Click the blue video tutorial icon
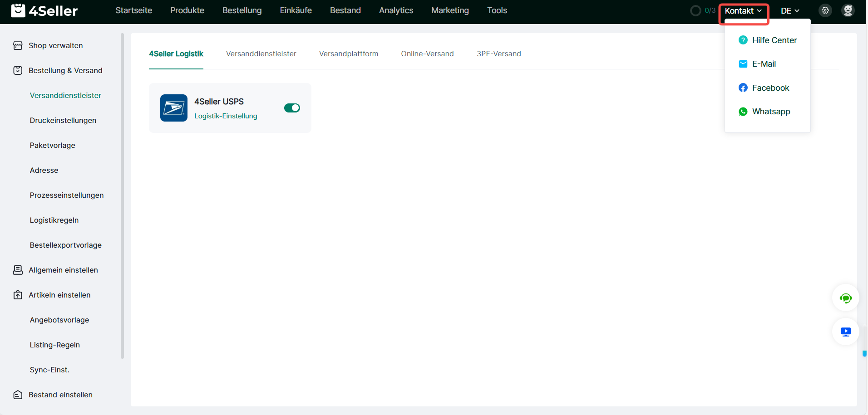Screen dimensions: 868x415 (845, 332)
